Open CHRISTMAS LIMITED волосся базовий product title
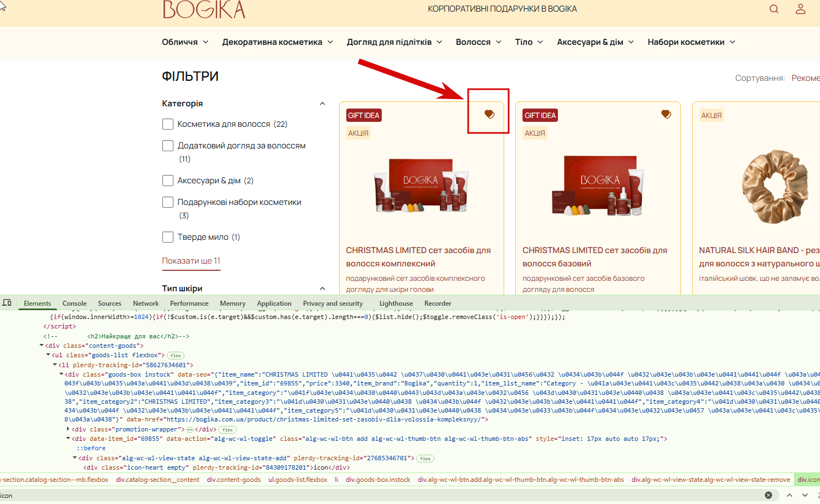 594,257
